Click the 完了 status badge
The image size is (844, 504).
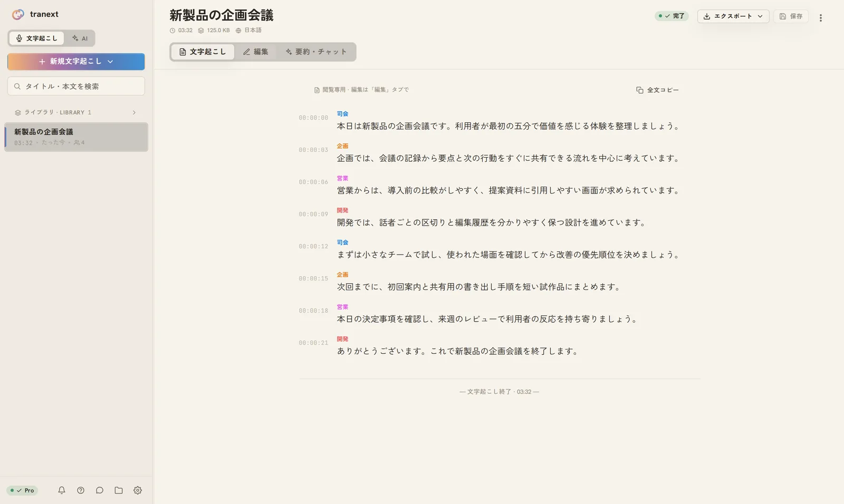(672, 16)
